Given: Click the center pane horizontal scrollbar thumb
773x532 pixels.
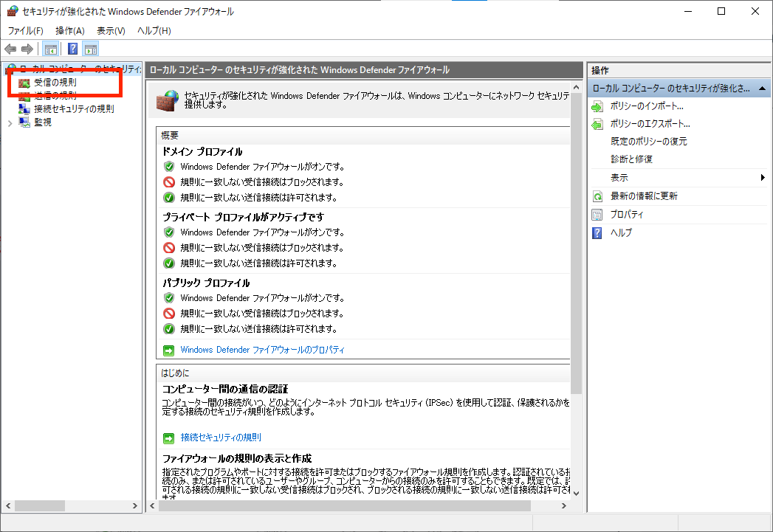Looking at the screenshot, I should pos(345,506).
